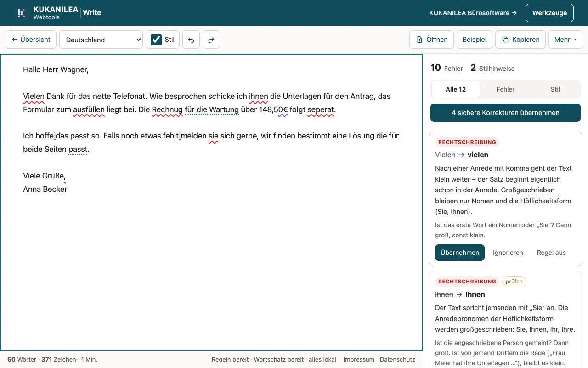Open the Deutschland language dropdown
This screenshot has height=368, width=588.
click(101, 40)
